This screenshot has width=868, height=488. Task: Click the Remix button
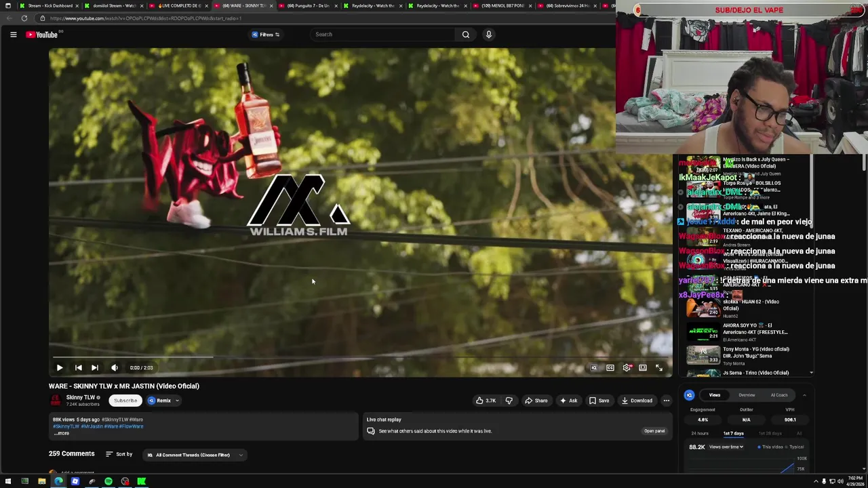coord(159,401)
